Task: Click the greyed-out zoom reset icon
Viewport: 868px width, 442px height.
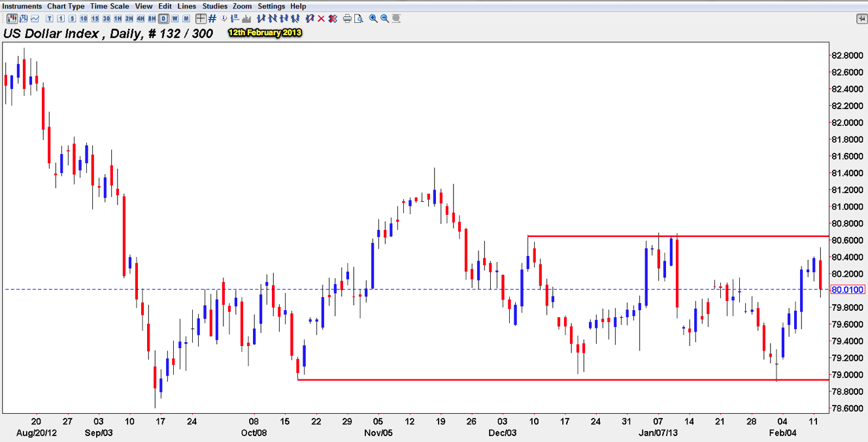Action: click(x=396, y=18)
